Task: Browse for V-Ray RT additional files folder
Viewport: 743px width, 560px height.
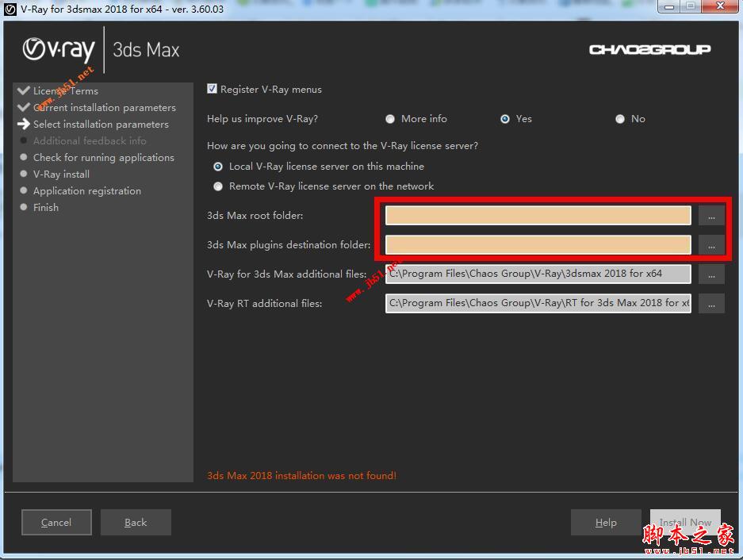Action: click(x=711, y=304)
